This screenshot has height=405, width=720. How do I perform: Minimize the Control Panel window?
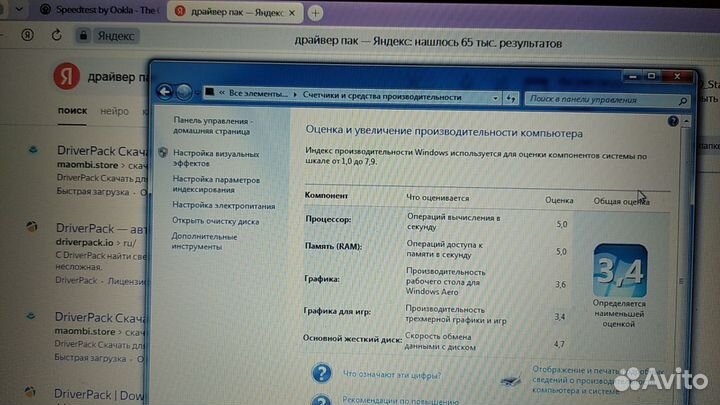[x=633, y=76]
